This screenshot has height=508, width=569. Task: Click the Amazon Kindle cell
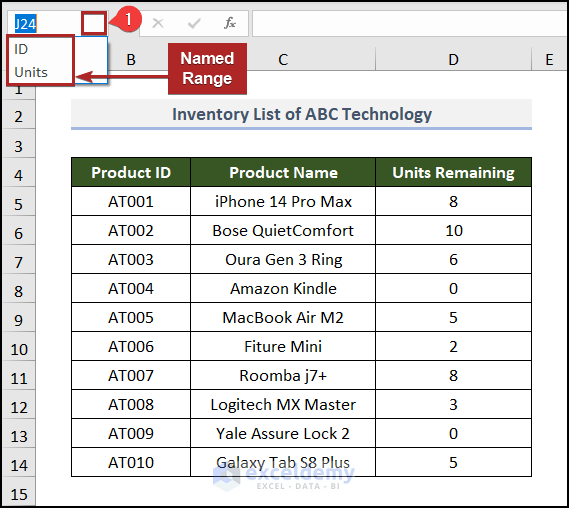click(283, 288)
